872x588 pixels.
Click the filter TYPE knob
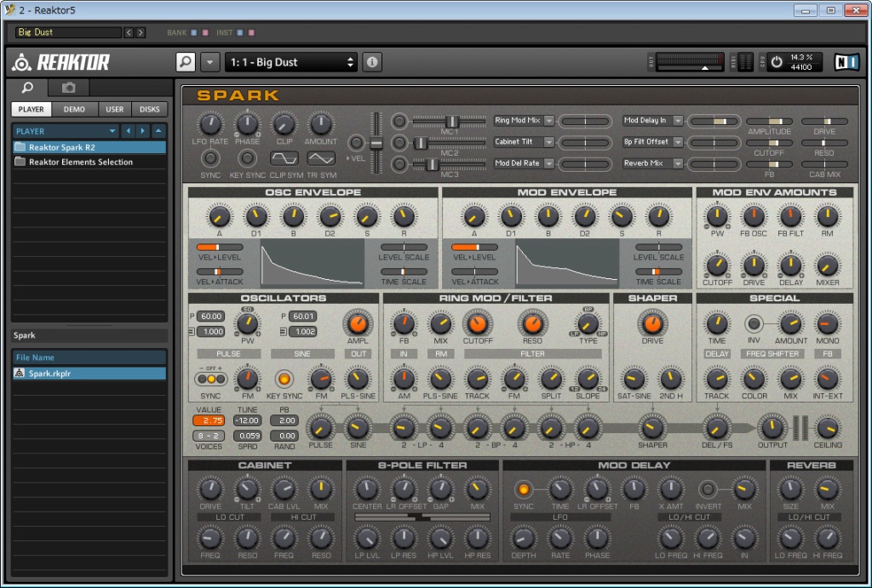[x=588, y=323]
